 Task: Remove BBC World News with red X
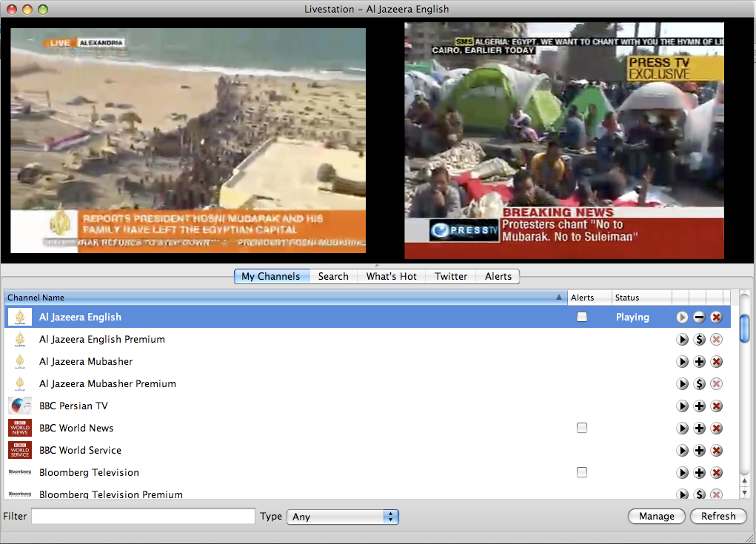pyautogui.click(x=717, y=428)
